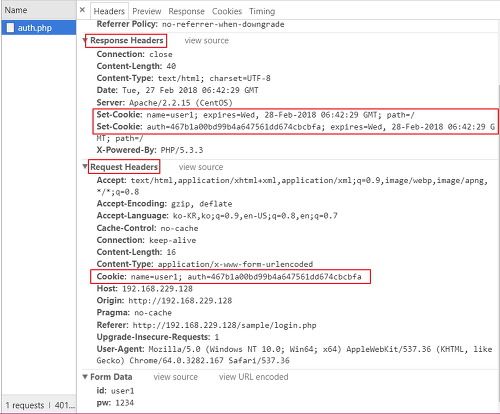
Task: Click form data id: user1
Action: coord(115,391)
